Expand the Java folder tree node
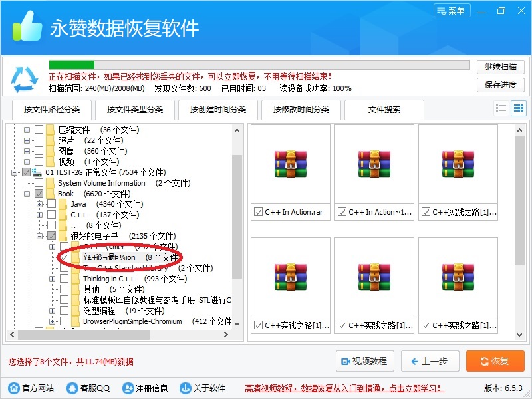This screenshot has height=399, width=532. [x=40, y=204]
